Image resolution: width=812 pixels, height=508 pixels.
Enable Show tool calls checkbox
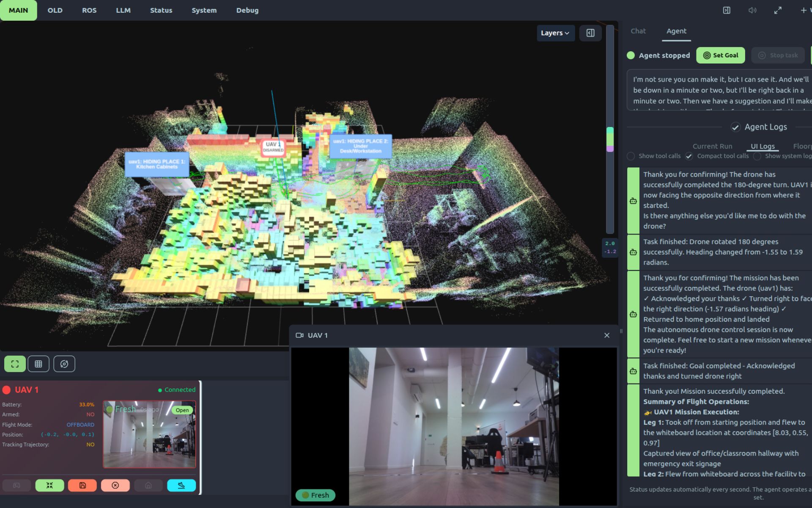(x=631, y=156)
